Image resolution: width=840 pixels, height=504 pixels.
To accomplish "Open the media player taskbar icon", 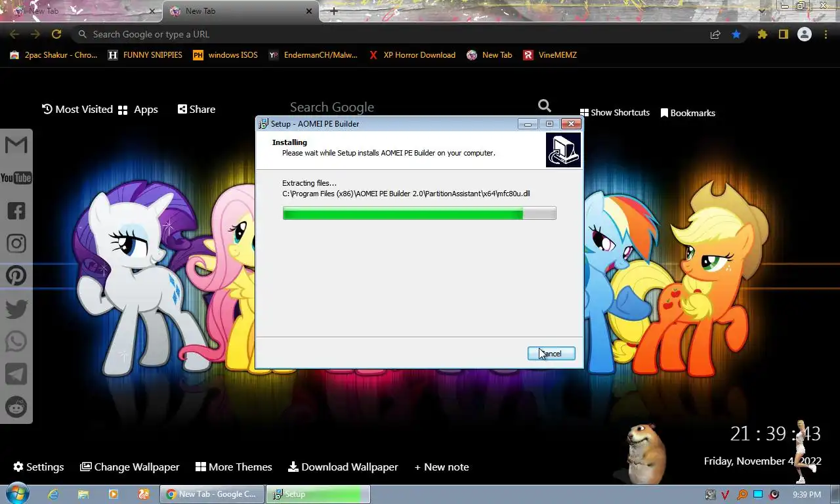I will tap(114, 494).
